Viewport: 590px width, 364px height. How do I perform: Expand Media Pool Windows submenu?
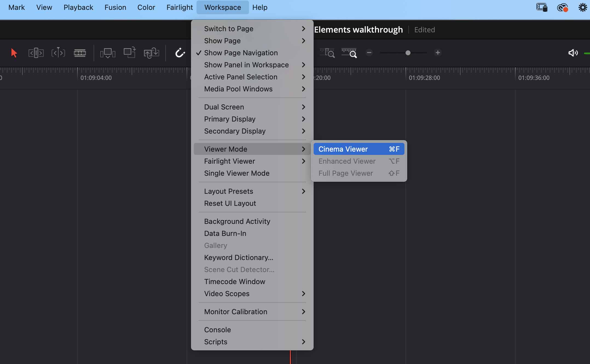[252, 89]
